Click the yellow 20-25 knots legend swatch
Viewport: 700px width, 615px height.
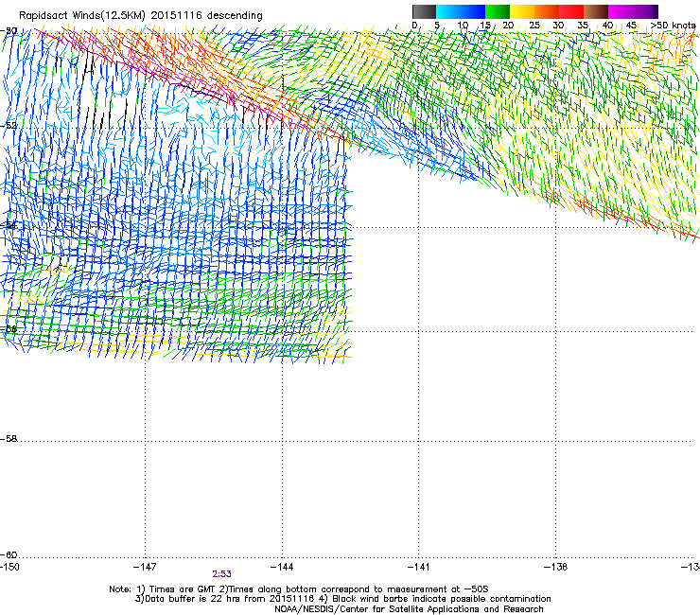(522, 11)
